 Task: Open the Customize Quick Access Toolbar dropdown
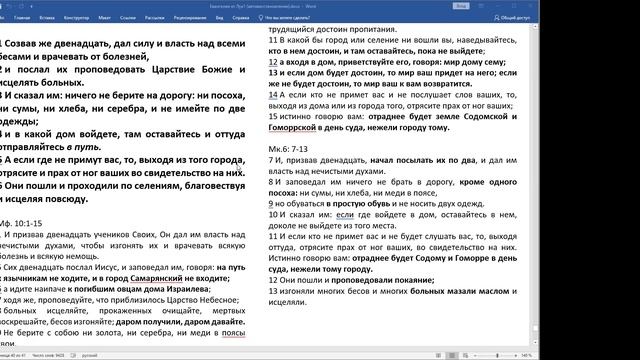click(x=31, y=6)
